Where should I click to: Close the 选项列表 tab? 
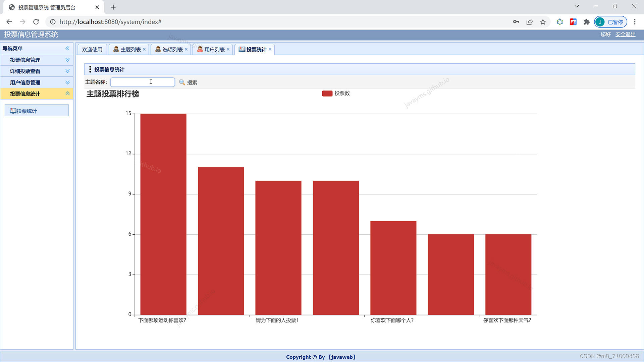186,49
